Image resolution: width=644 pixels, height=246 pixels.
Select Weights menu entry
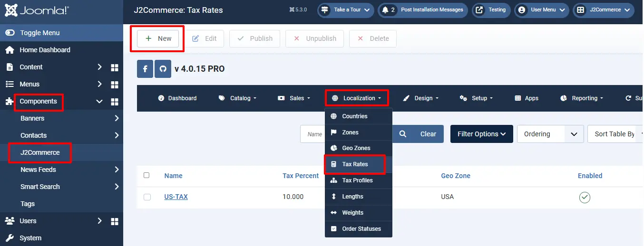click(x=359, y=213)
